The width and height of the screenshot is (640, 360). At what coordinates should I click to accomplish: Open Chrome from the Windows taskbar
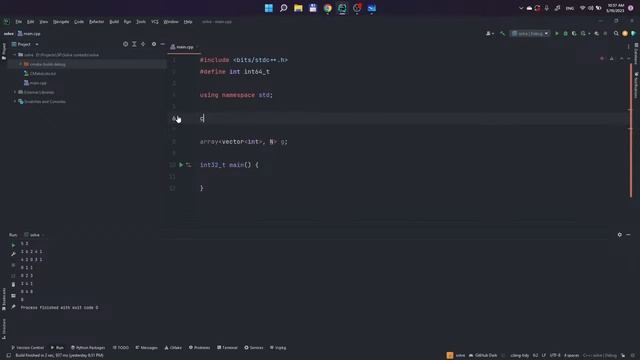(327, 8)
